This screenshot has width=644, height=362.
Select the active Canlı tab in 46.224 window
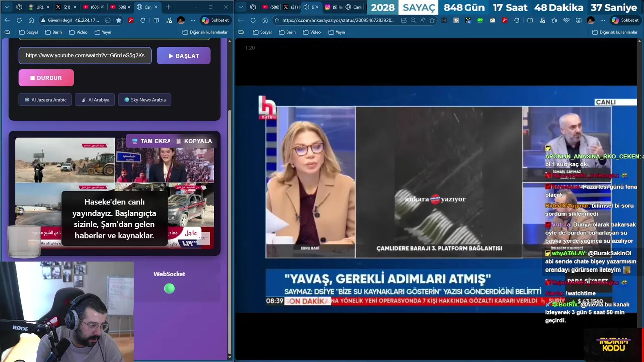click(147, 7)
